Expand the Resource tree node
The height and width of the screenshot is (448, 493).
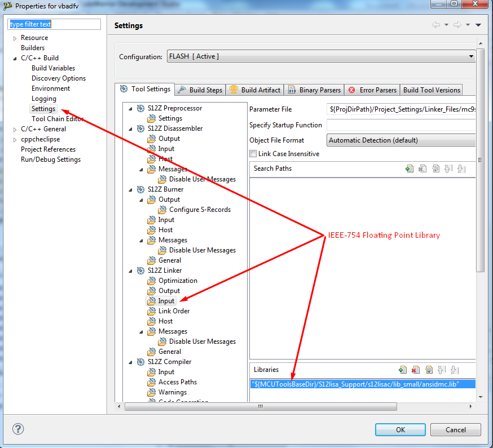(15, 38)
